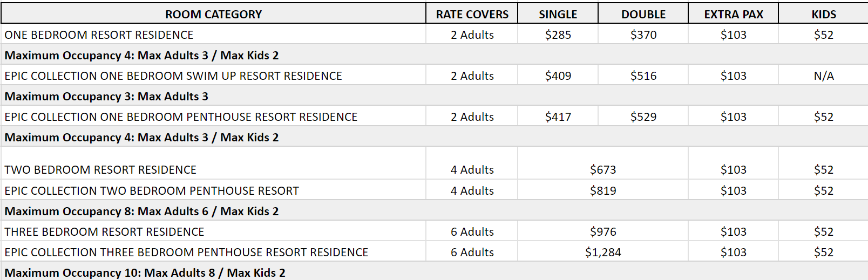Click the $673 two bedroom rate
Viewport: 868px width, 280px height.
pyautogui.click(x=603, y=169)
